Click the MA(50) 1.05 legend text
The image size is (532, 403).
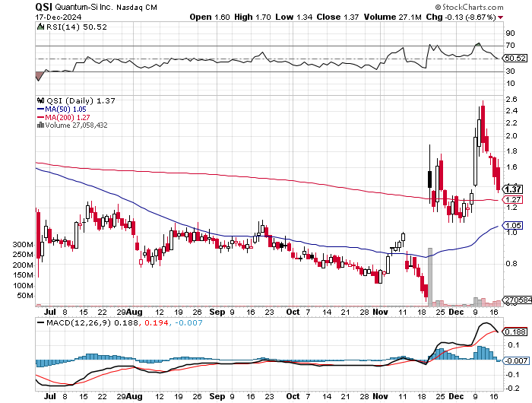66,109
